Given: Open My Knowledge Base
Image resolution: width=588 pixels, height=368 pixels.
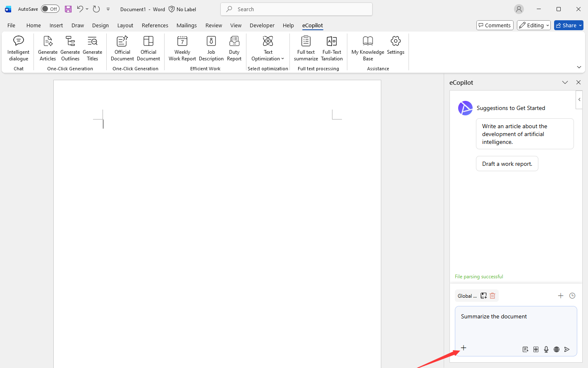Looking at the screenshot, I should tap(368, 48).
